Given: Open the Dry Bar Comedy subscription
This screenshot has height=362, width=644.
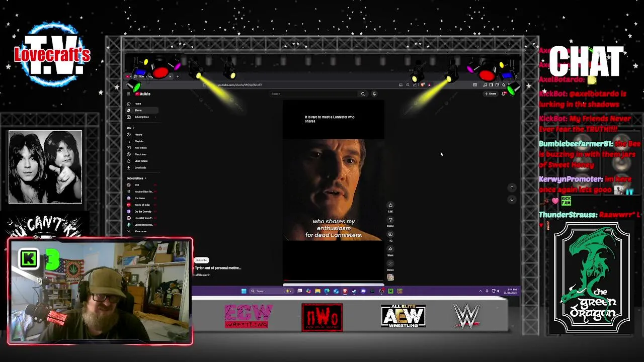Looking at the screenshot, I should click(x=141, y=211).
